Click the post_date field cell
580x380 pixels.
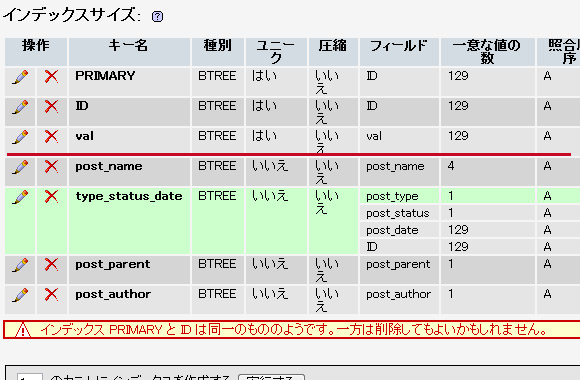399,230
